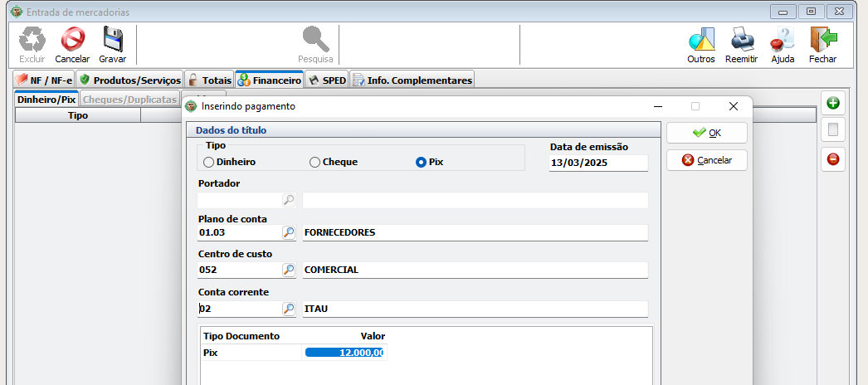This screenshot has height=385, width=868.
Task: Open Ajuda help icon
Action: tap(783, 40)
